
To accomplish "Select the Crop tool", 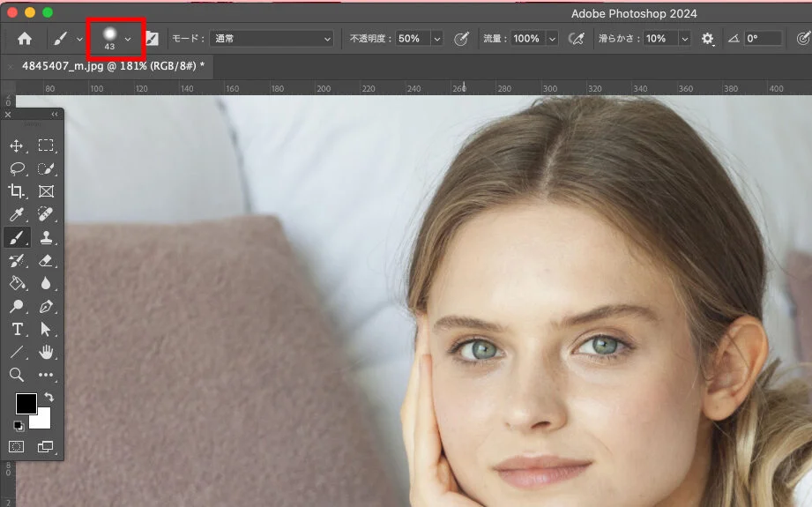I will [17, 191].
